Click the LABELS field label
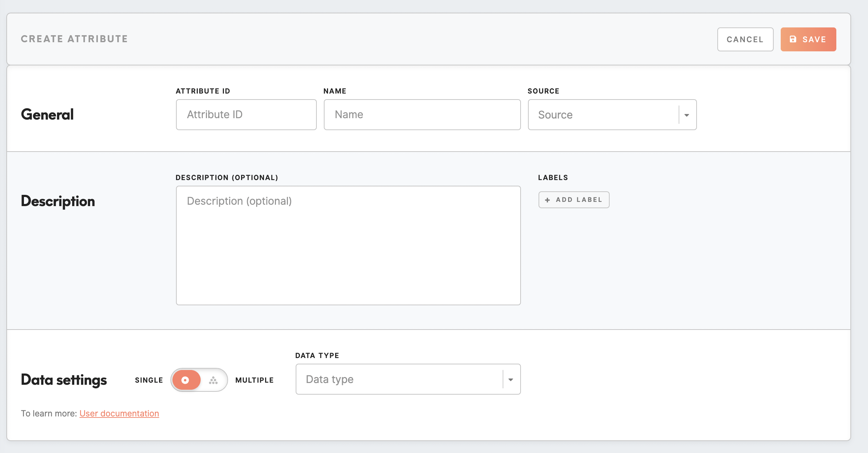This screenshot has height=453, width=868. tap(553, 178)
